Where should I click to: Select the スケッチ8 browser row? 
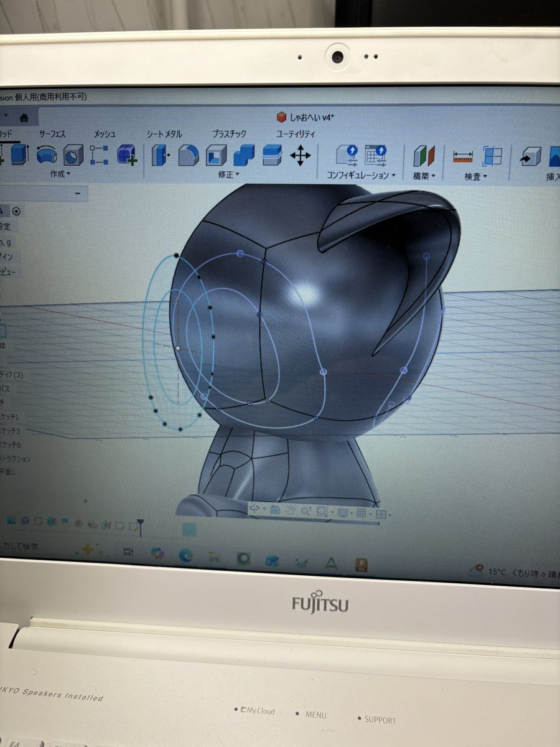point(10,444)
